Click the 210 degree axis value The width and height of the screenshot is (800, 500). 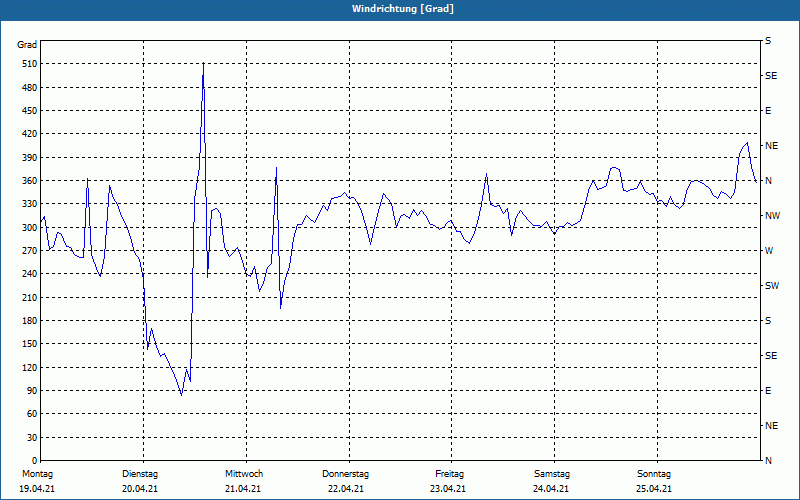(30, 297)
